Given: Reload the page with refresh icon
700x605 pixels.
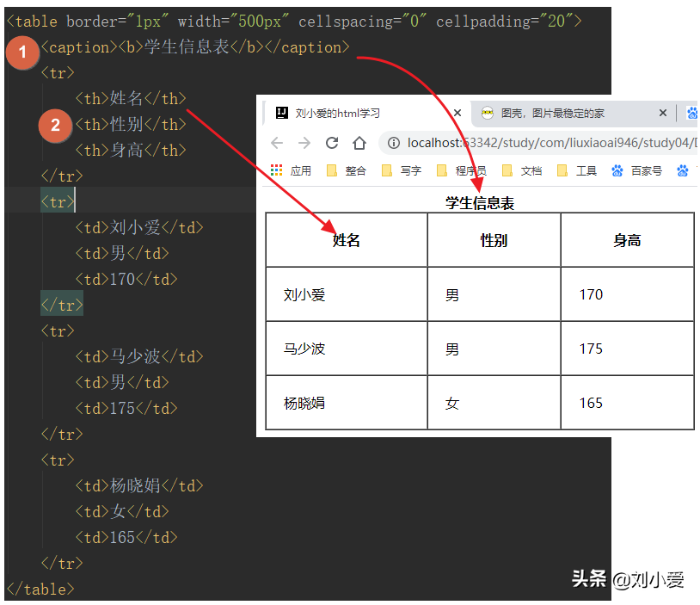Looking at the screenshot, I should (x=332, y=143).
